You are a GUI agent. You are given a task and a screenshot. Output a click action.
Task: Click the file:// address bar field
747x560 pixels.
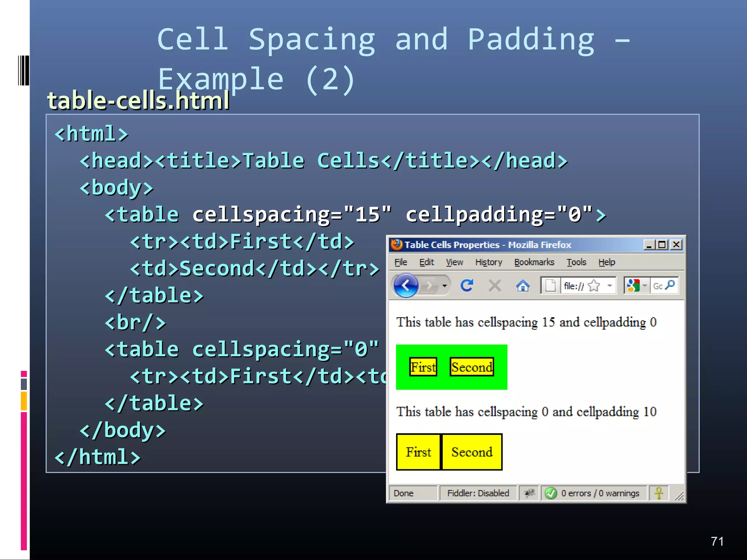574,286
